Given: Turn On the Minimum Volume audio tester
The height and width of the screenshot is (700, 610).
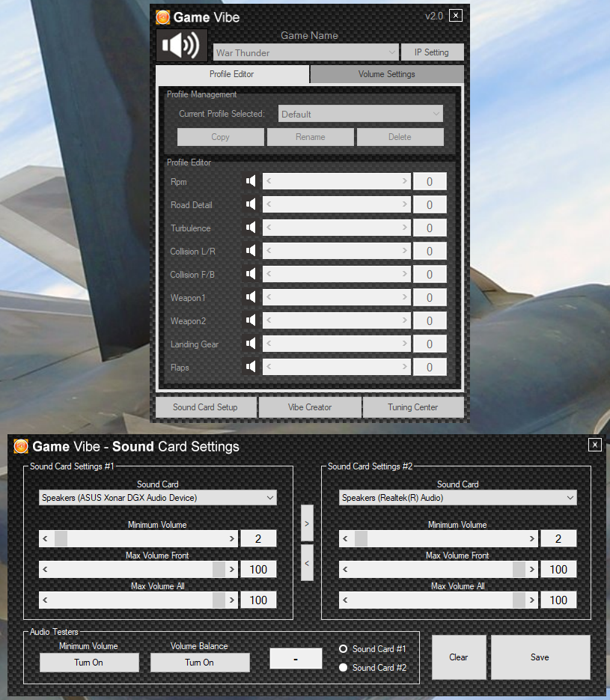Looking at the screenshot, I should (x=89, y=663).
